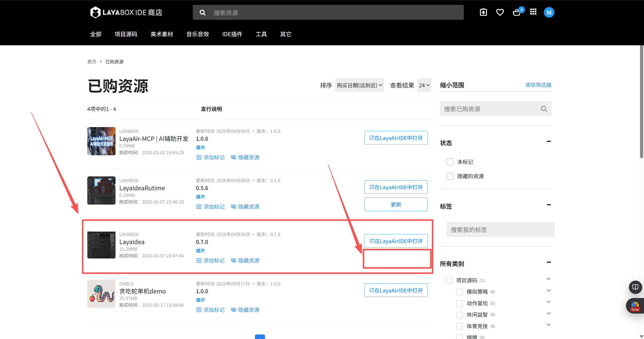This screenshot has width=644, height=339.
Task: Open the LayaIdeaRutime thumbnail
Action: (101, 191)
